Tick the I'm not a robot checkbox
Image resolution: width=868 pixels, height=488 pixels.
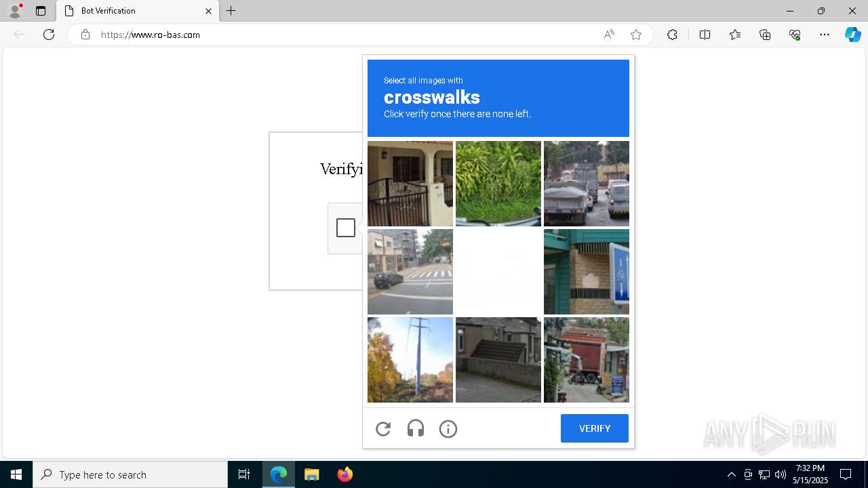point(346,228)
